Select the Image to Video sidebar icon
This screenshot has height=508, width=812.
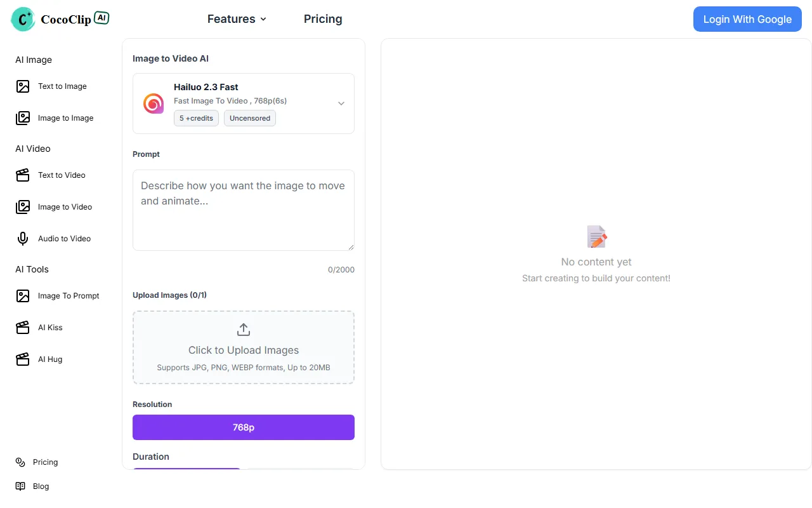coord(23,207)
